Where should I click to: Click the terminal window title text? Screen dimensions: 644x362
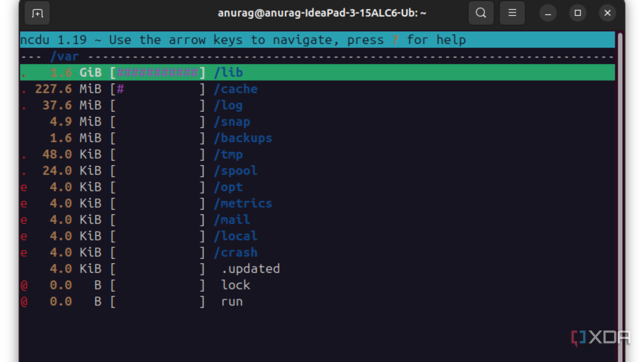pos(322,13)
